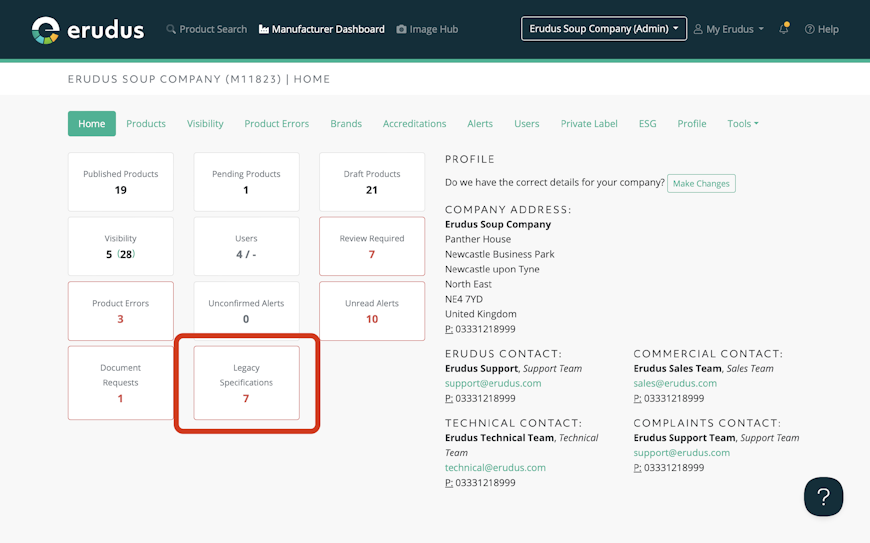This screenshot has width=870, height=543.
Task: Click the Image Hub camera icon
Action: [x=401, y=29]
